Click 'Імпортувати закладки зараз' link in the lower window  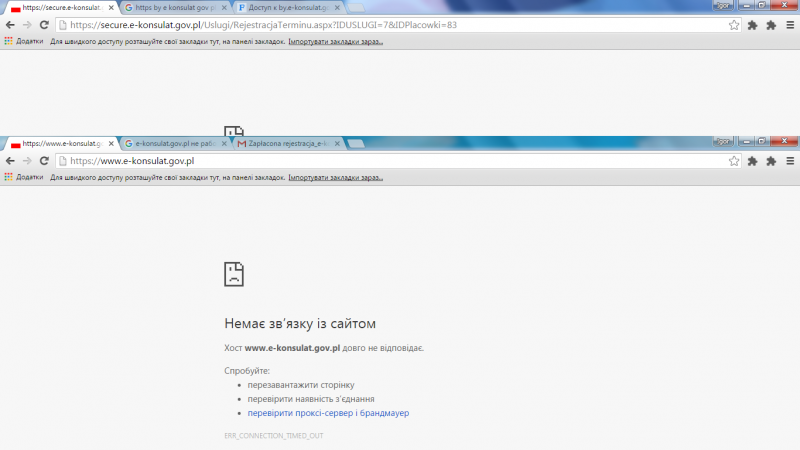(335, 177)
